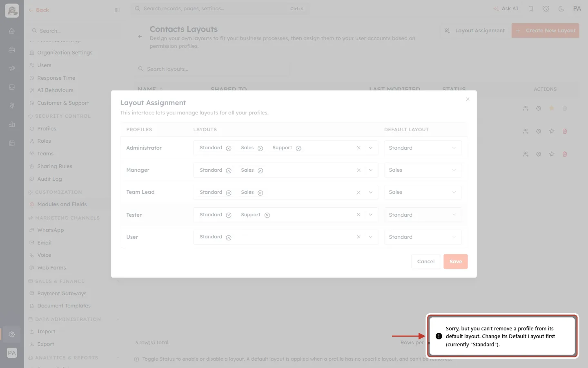The height and width of the screenshot is (368, 588).
Task: Remove Sales tag from Manager row
Action: point(260,171)
